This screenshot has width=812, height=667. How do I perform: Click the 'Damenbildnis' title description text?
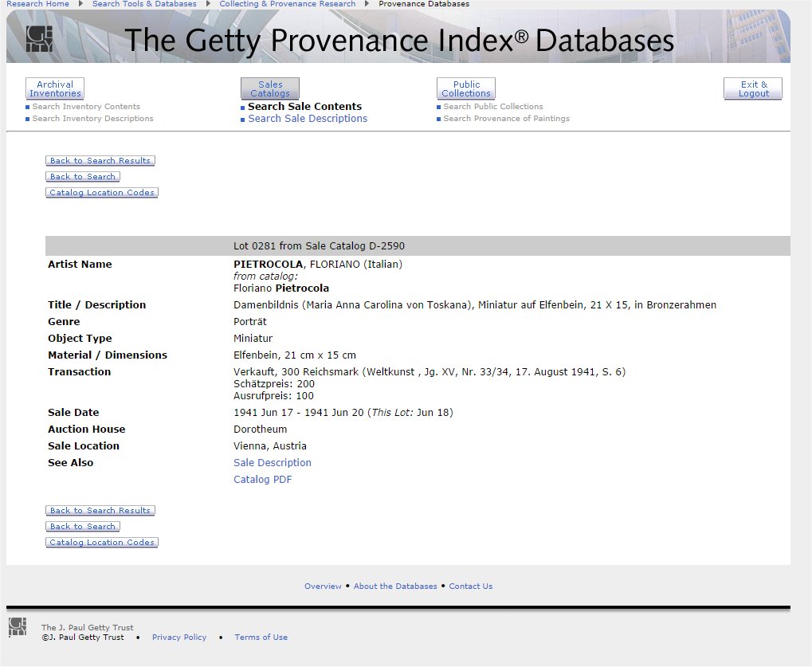coord(475,304)
